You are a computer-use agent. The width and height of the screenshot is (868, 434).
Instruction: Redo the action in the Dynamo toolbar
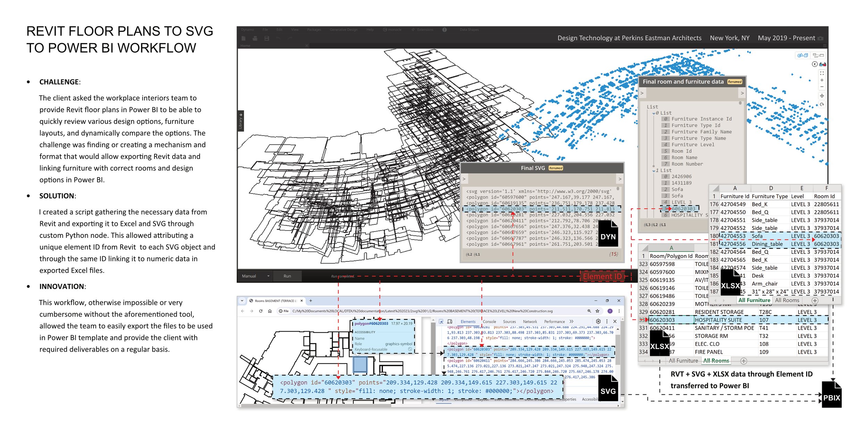click(x=290, y=38)
